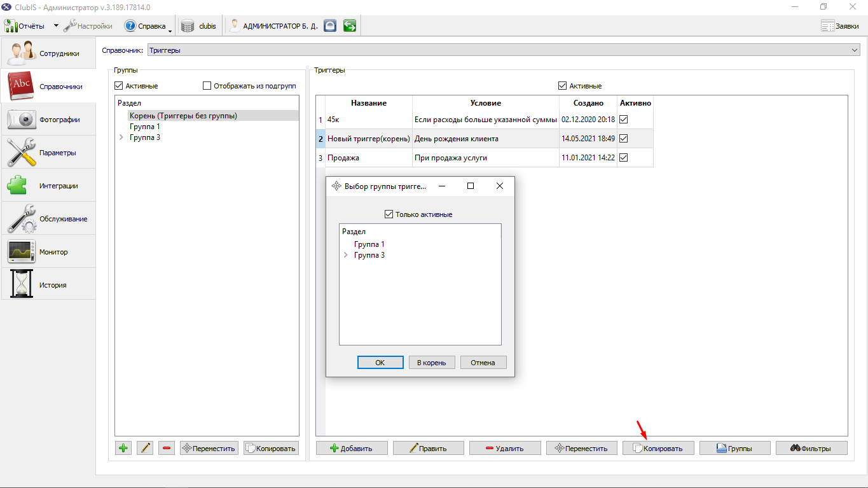This screenshot has height=488, width=868.
Task: Select the Продажа trigger row
Action: point(489,158)
